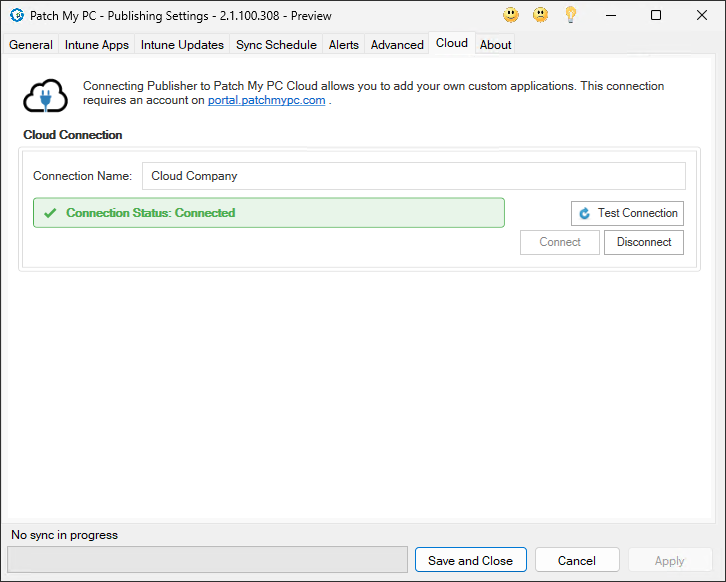Viewport: 726px width, 582px height.
Task: Click Save and Close
Action: (x=470, y=561)
